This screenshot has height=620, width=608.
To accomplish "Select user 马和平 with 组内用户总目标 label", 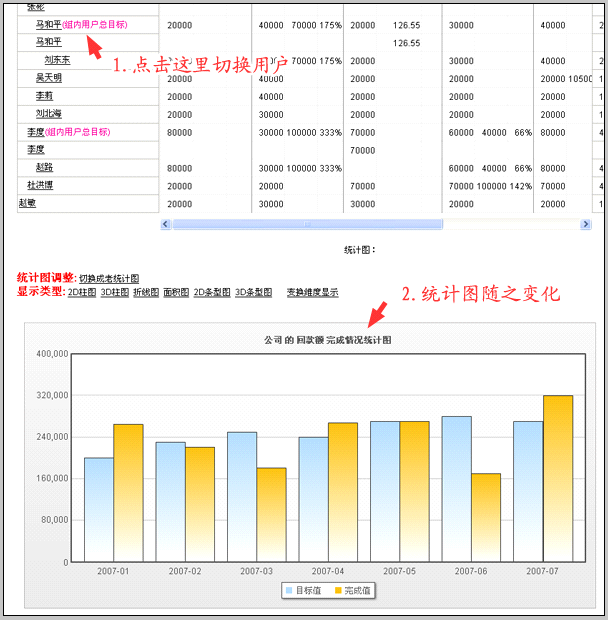I will pyautogui.click(x=48, y=24).
